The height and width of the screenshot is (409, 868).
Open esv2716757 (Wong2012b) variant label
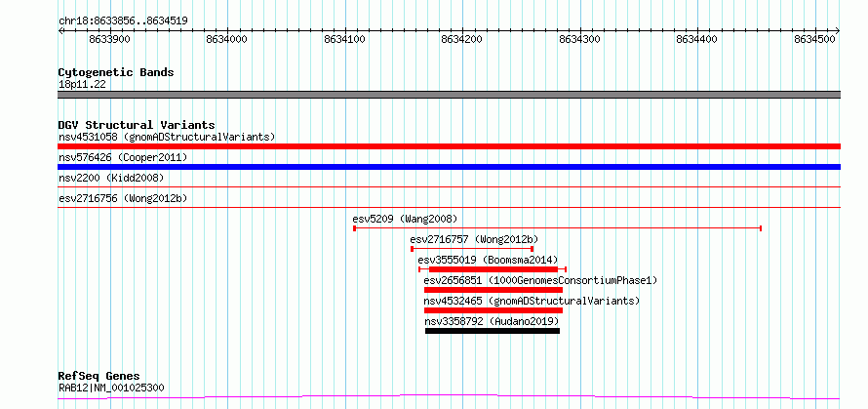[474, 239]
